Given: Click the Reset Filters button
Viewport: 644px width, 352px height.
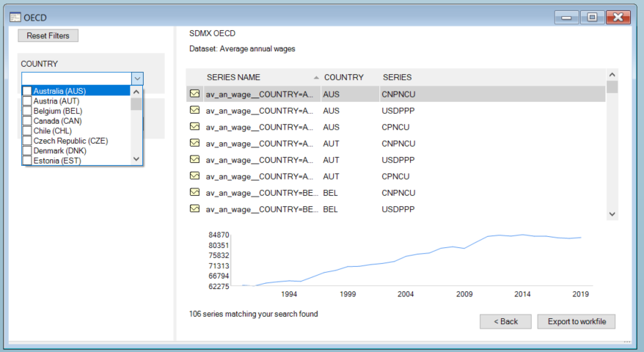Looking at the screenshot, I should [x=48, y=36].
